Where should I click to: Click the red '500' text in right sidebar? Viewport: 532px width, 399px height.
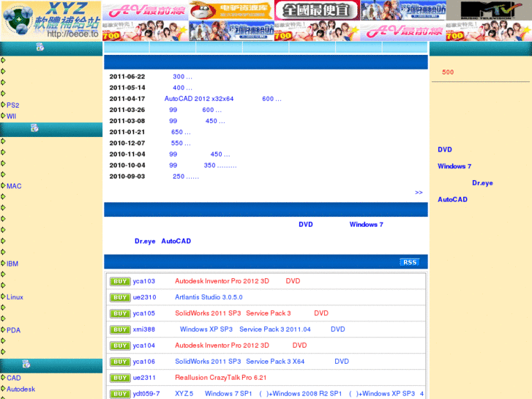pos(448,72)
